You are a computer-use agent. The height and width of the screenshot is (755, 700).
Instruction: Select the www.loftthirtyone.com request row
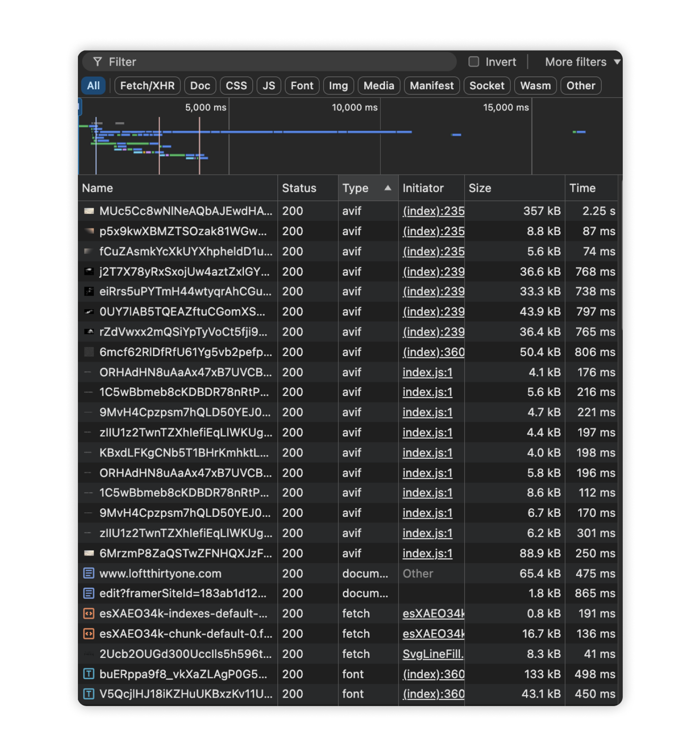[348, 573]
